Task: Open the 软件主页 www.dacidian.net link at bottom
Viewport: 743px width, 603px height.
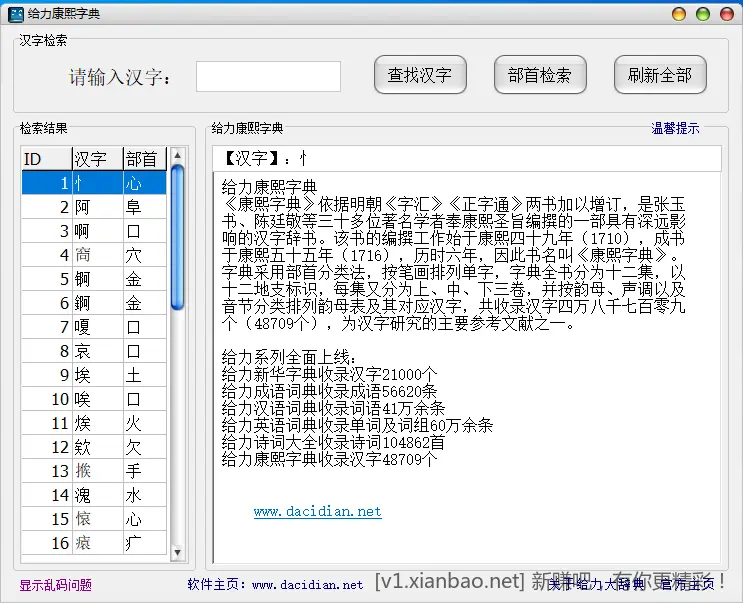Action: coord(275,585)
